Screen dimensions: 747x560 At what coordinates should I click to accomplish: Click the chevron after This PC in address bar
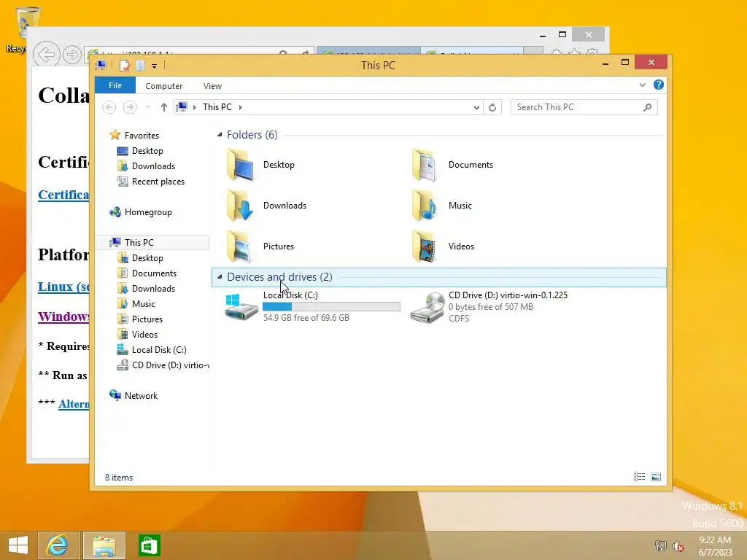(241, 108)
